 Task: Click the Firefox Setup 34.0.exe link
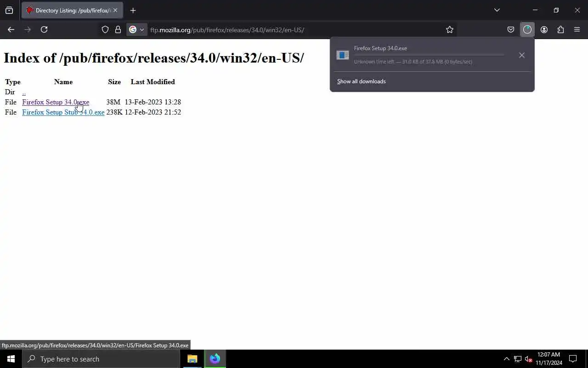[56, 102]
